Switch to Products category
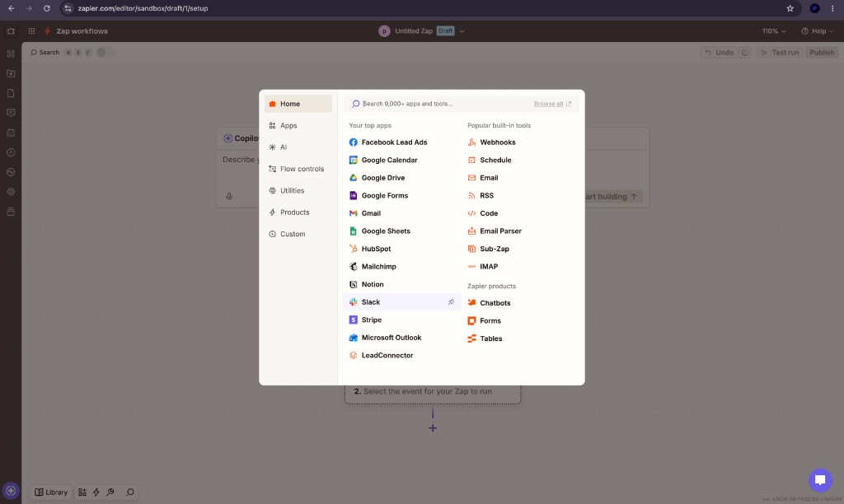This screenshot has height=504, width=844. 298,212
